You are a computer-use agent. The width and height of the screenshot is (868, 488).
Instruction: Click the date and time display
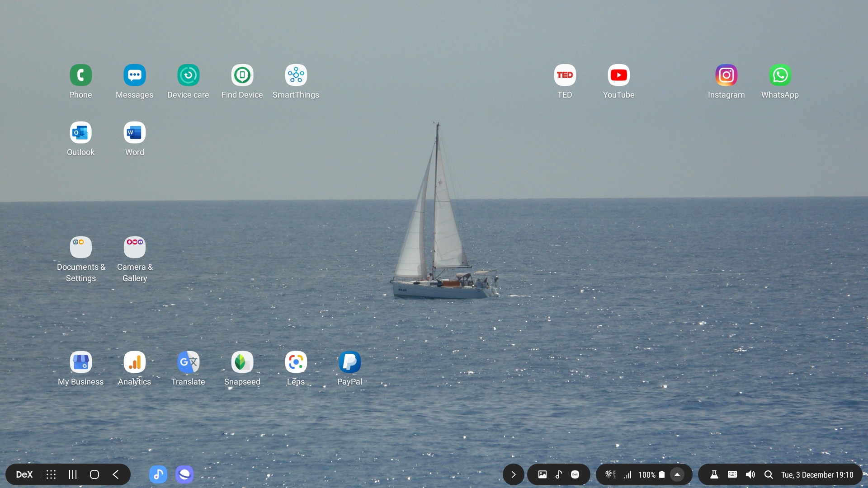tap(817, 474)
